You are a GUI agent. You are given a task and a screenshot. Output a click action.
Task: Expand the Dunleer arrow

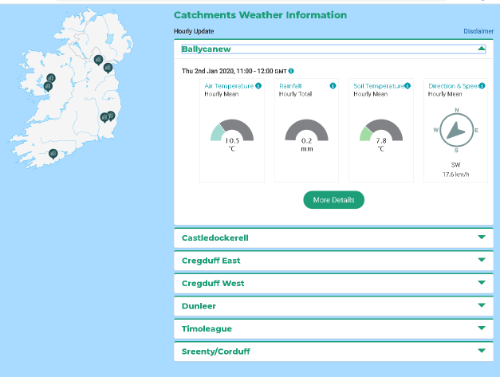pos(481,305)
